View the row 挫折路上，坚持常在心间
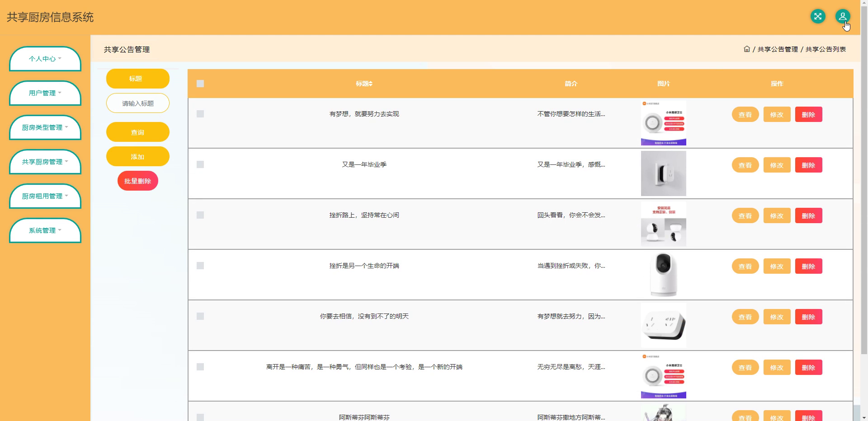This screenshot has height=421, width=868. pyautogui.click(x=745, y=215)
